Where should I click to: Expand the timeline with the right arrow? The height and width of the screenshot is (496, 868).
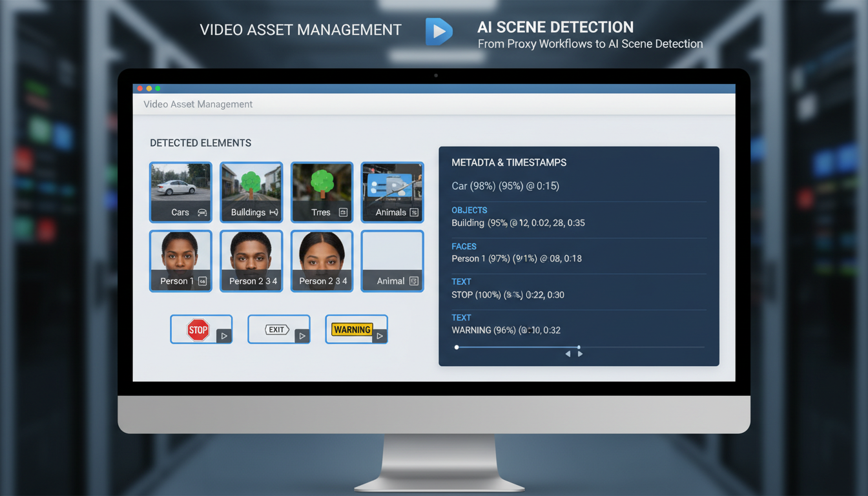click(x=580, y=353)
